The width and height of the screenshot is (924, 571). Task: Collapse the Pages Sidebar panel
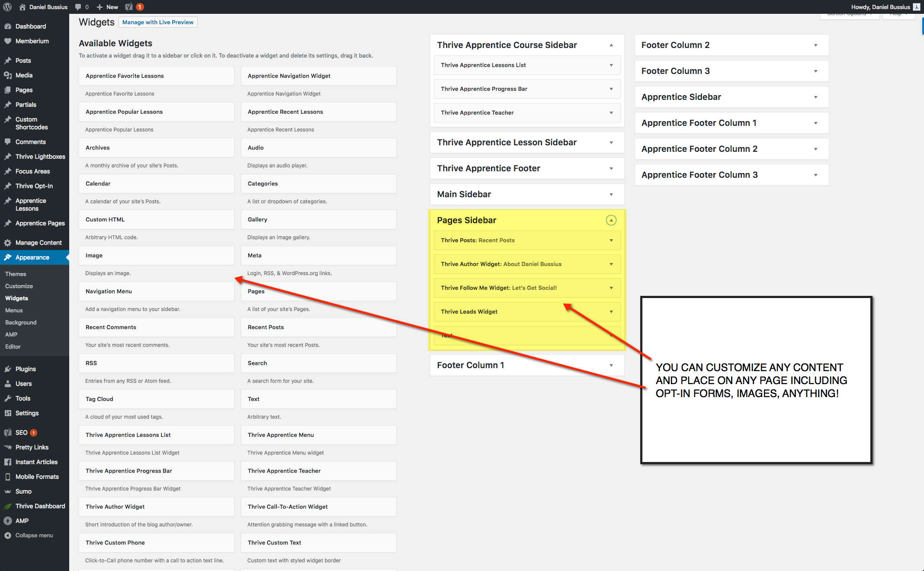point(611,220)
